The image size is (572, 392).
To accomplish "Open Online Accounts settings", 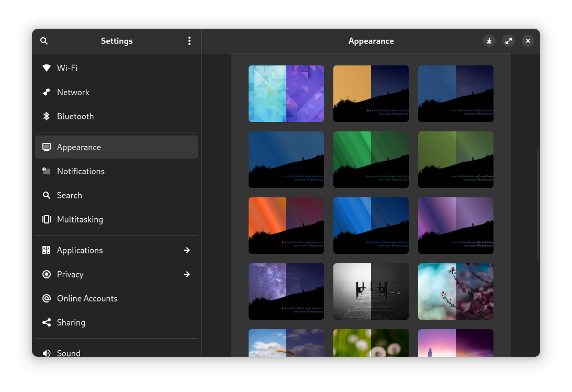I will point(117,298).
